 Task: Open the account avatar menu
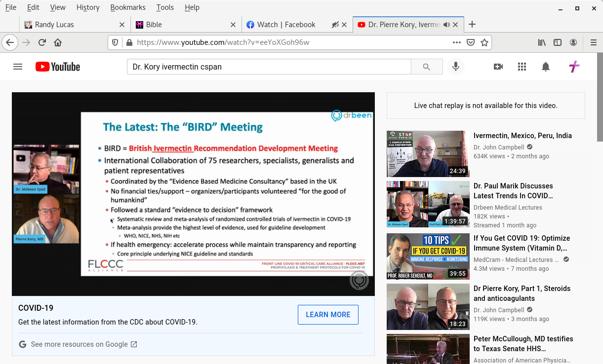tap(574, 67)
